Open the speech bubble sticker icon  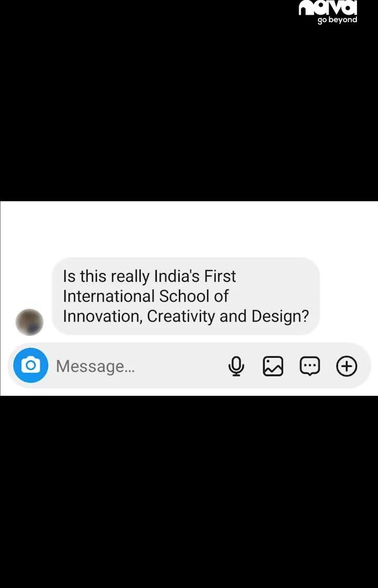point(310,366)
